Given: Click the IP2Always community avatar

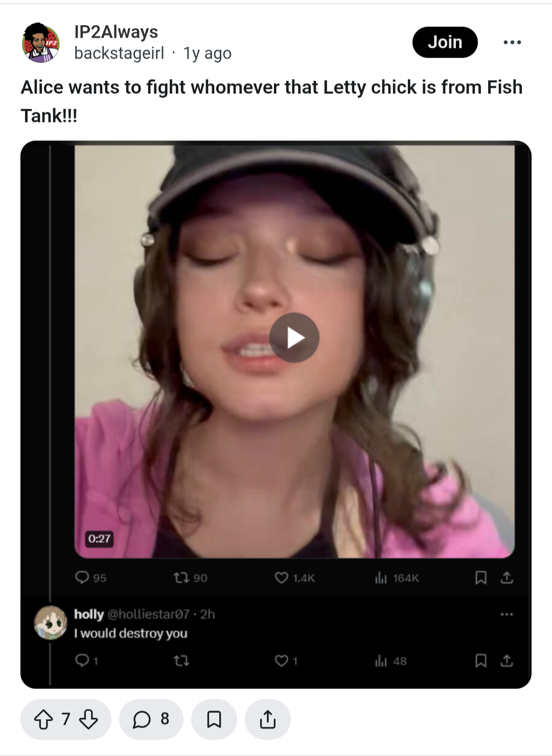Looking at the screenshot, I should pyautogui.click(x=41, y=42).
